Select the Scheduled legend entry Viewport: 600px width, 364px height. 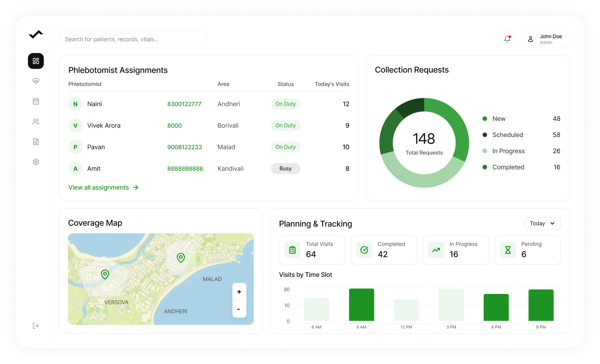pos(521,135)
